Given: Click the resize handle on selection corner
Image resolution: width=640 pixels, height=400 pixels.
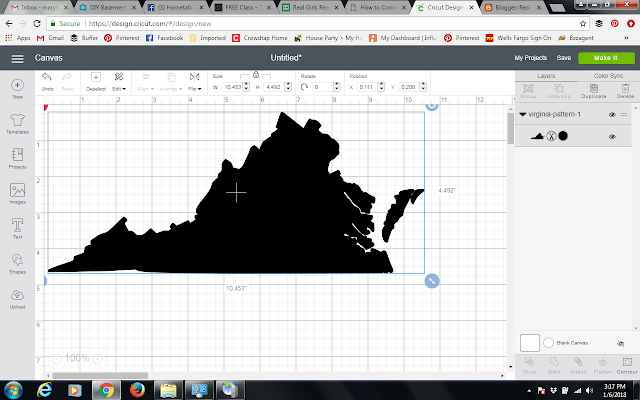Looking at the screenshot, I should coord(432,281).
